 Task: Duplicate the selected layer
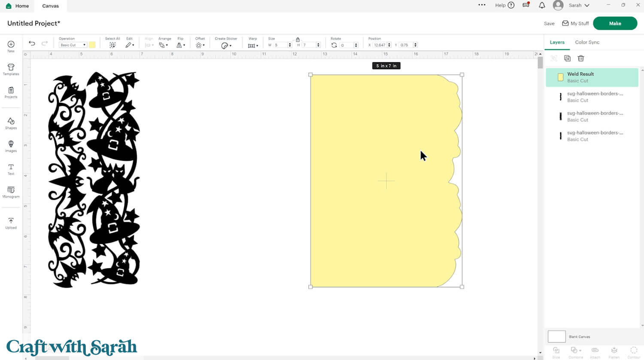[567, 58]
